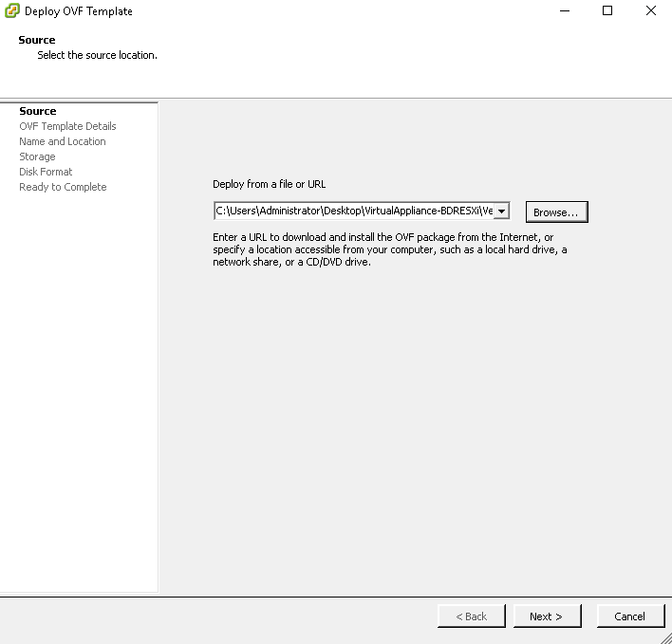Click the 'Deploy from a file or URL' label
This screenshot has height=644, width=672.
(x=270, y=184)
